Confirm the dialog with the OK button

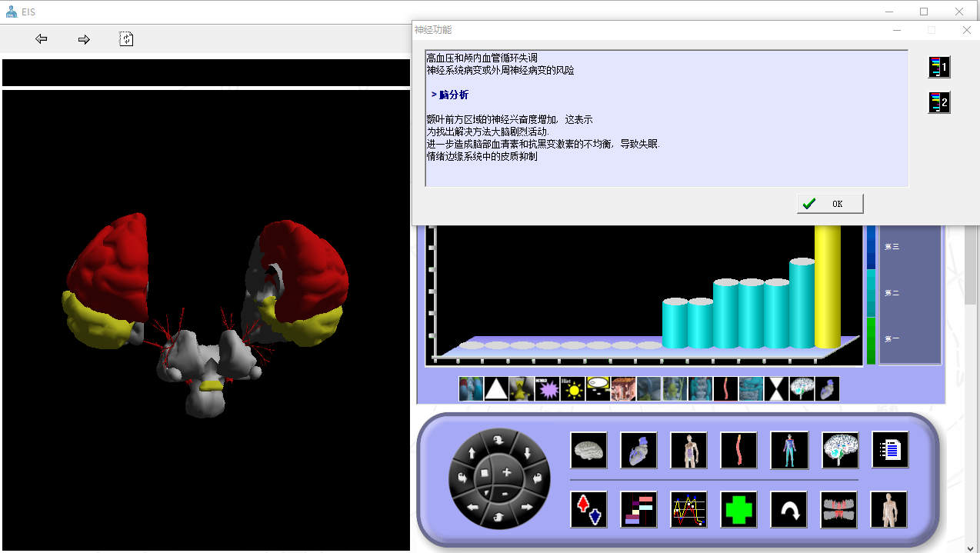click(829, 204)
